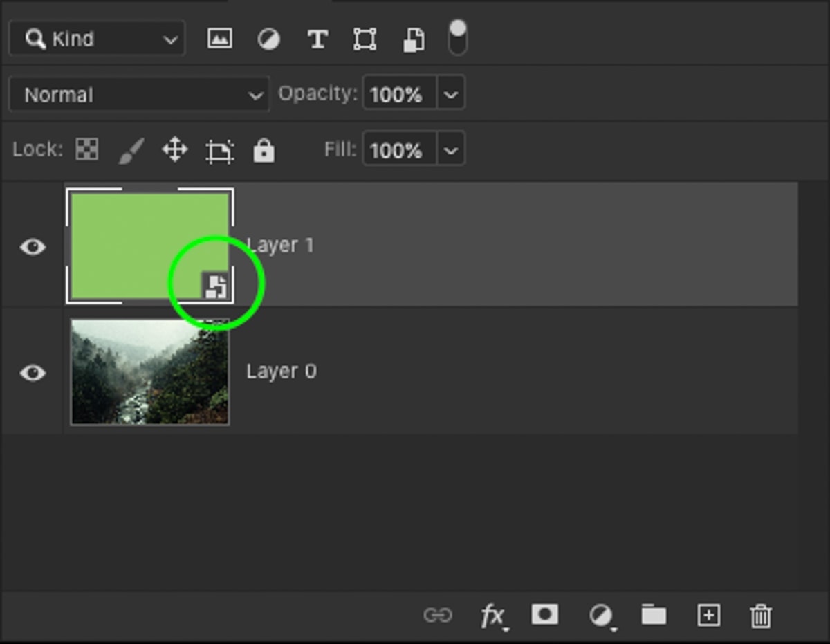The width and height of the screenshot is (830, 644).
Task: Open the Opacity slider dropdown arrow
Action: pos(450,93)
